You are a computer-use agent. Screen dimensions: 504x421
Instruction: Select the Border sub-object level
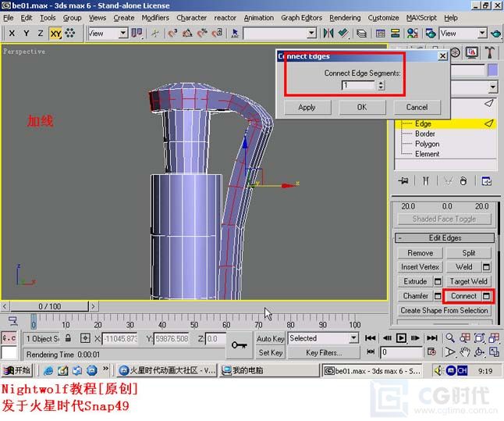click(x=425, y=134)
